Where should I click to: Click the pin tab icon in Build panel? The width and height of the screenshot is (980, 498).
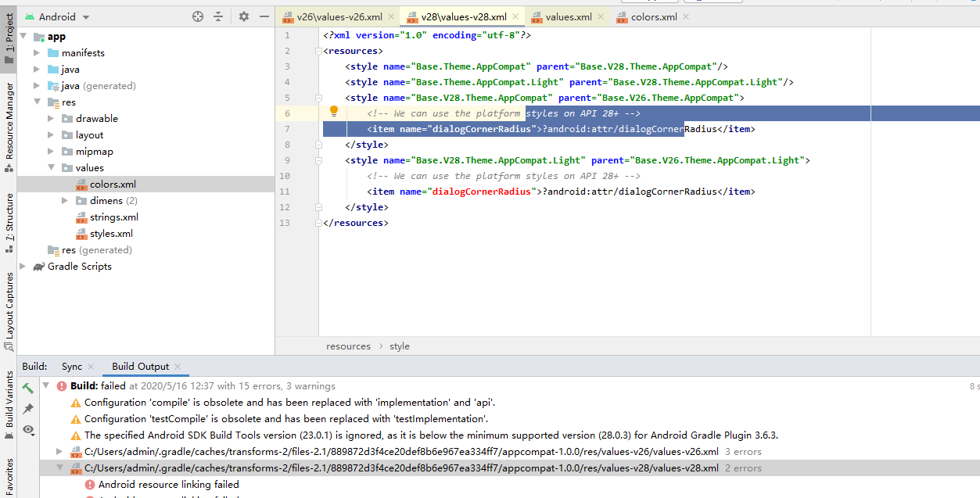coord(28,409)
